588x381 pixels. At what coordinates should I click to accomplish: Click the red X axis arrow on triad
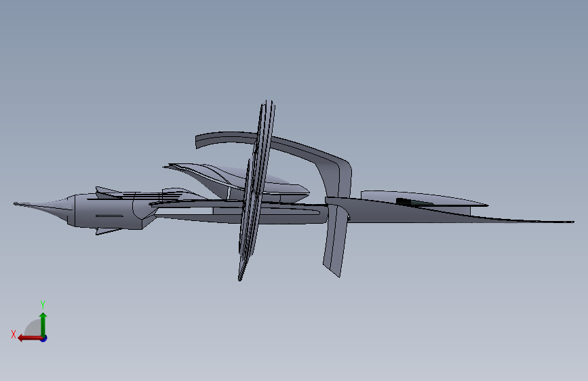tap(30, 338)
